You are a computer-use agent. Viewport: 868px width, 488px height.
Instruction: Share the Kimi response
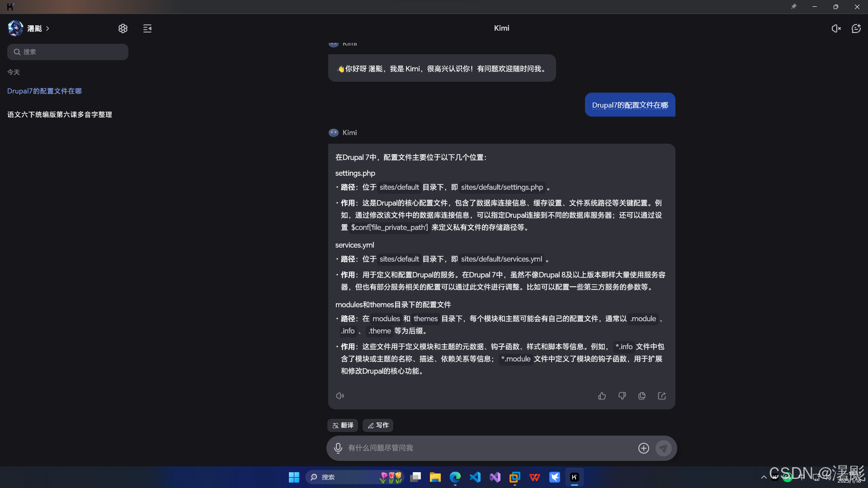tap(662, 396)
